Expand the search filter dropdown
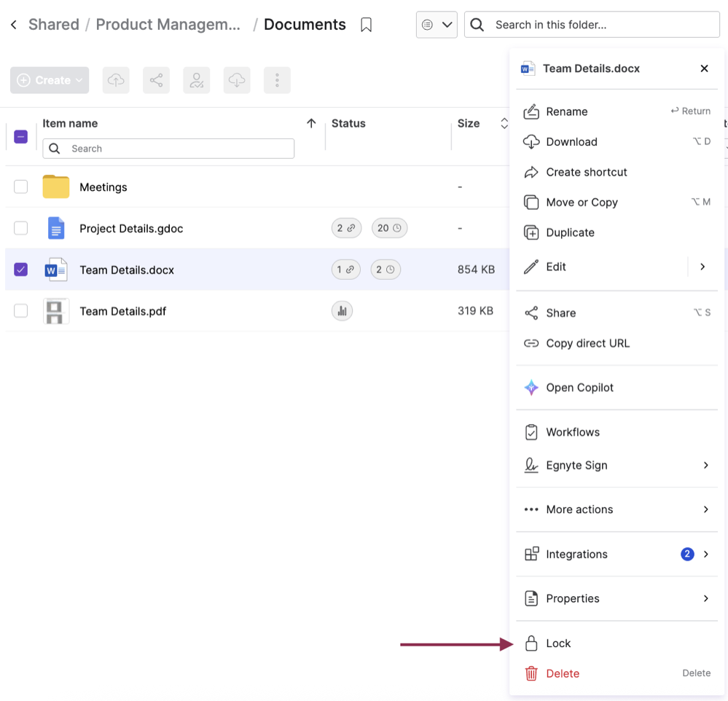This screenshot has width=728, height=701. coord(437,25)
